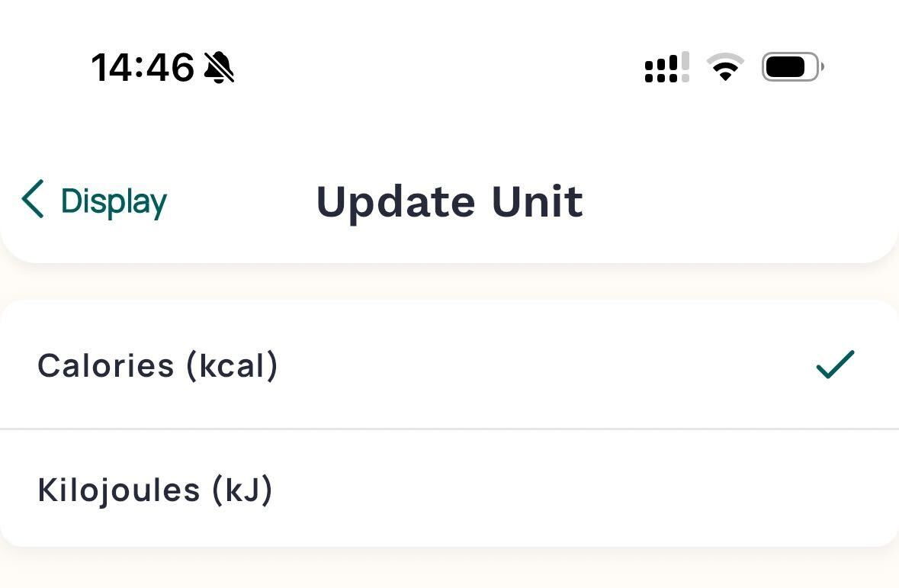The width and height of the screenshot is (899, 588).
Task: Tap the beige background below the list
Action: [449, 568]
